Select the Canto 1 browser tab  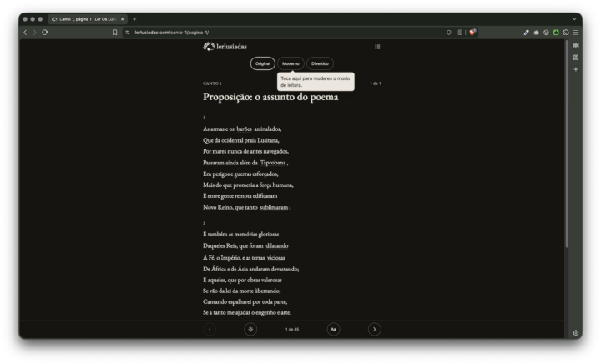(x=88, y=19)
